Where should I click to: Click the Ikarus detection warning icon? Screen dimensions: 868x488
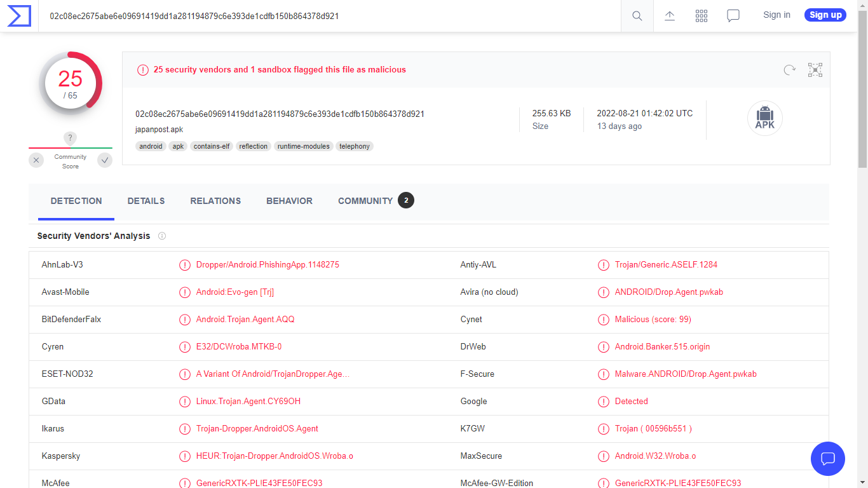tap(184, 429)
